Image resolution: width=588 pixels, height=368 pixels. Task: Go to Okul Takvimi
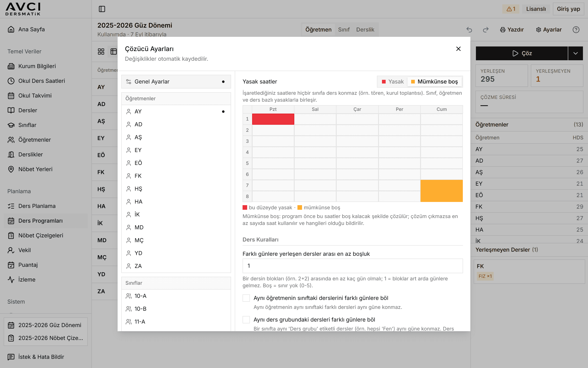tap(46, 96)
